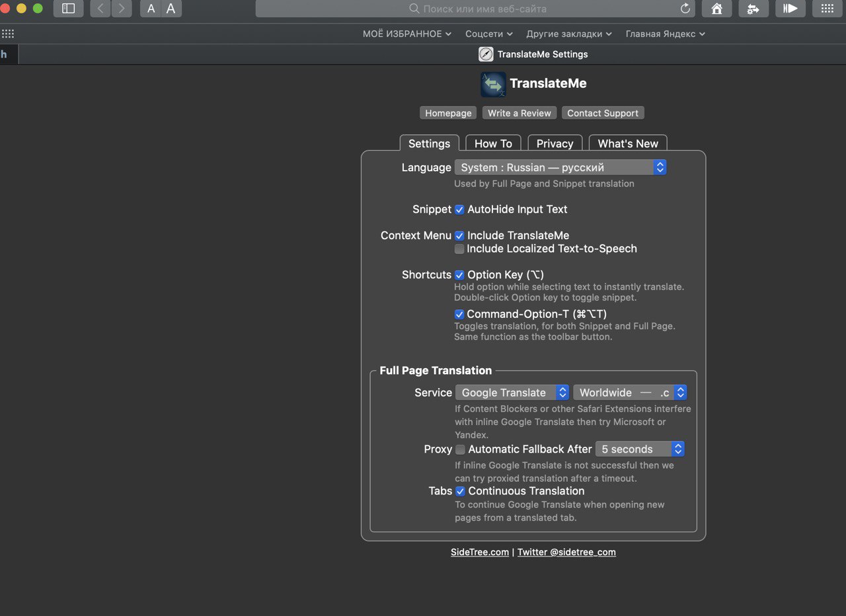
Task: Toggle the Safari sidebar button
Action: point(68,9)
